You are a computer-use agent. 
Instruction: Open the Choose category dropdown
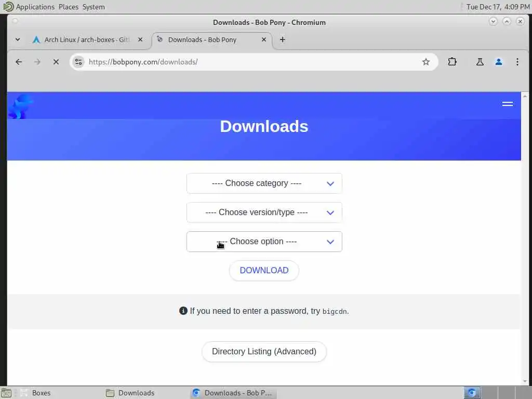tap(264, 183)
